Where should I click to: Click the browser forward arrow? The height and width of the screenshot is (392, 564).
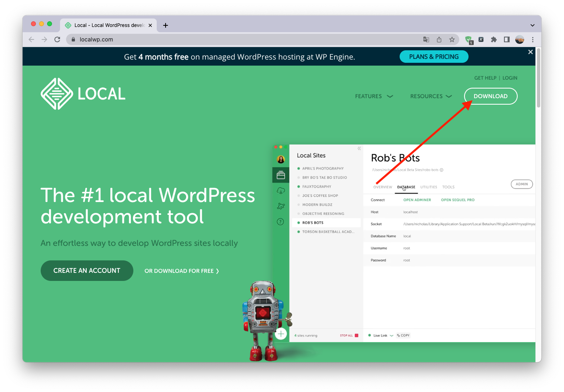coord(44,39)
